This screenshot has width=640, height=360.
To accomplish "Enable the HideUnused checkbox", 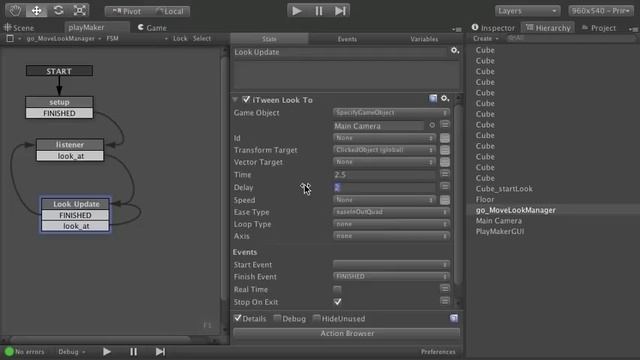I will pyautogui.click(x=316, y=318).
